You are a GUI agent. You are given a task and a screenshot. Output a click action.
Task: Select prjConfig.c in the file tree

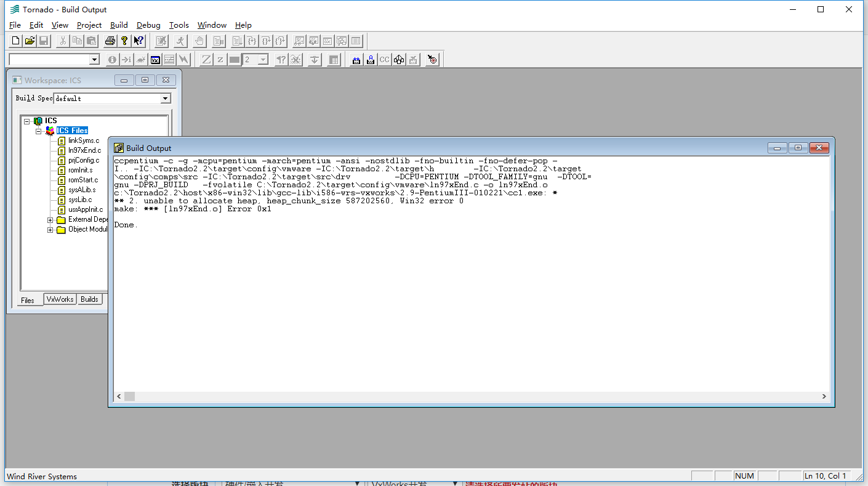83,160
